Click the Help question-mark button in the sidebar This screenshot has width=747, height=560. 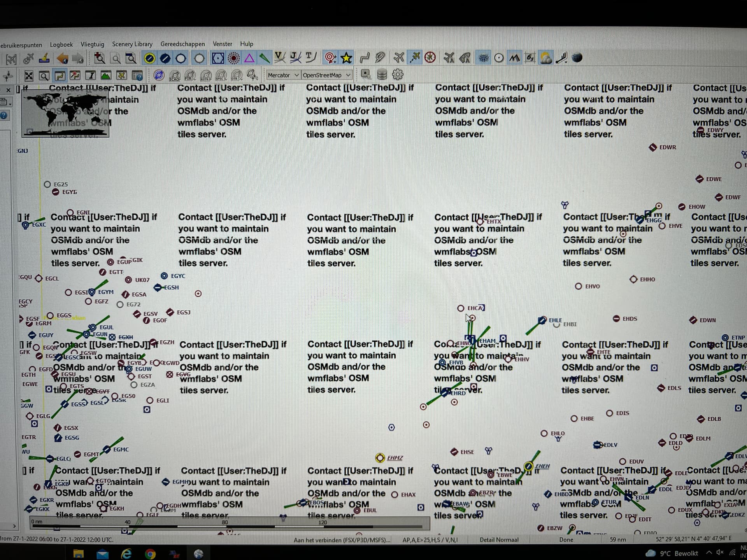tap(5, 115)
